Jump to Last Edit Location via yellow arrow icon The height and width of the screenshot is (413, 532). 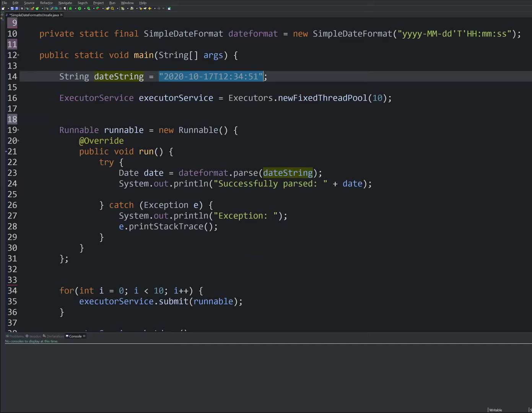coord(141,8)
